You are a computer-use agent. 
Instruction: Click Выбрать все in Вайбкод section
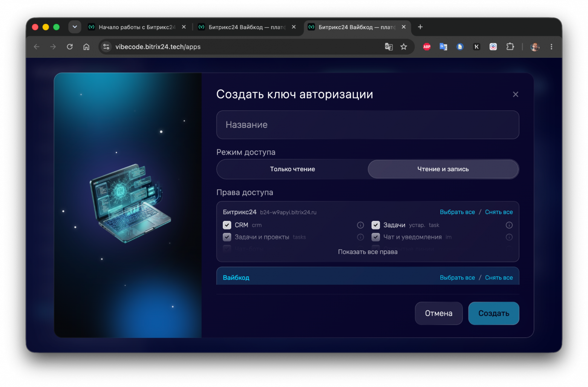(457, 278)
